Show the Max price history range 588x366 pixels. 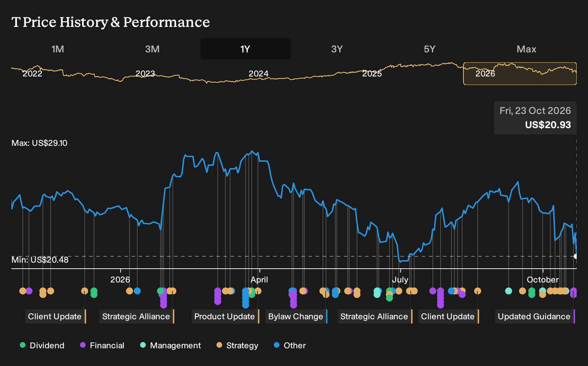[526, 49]
